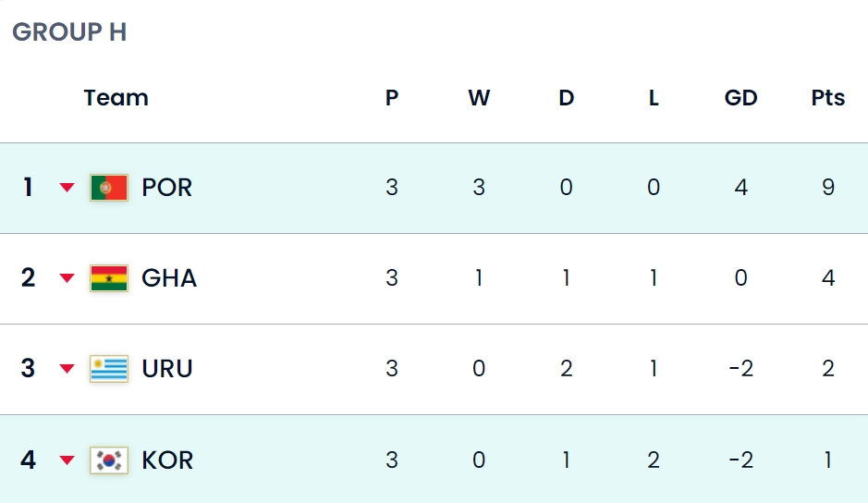Select the POR team name
Viewport: 868px width, 503px height.
click(x=166, y=188)
